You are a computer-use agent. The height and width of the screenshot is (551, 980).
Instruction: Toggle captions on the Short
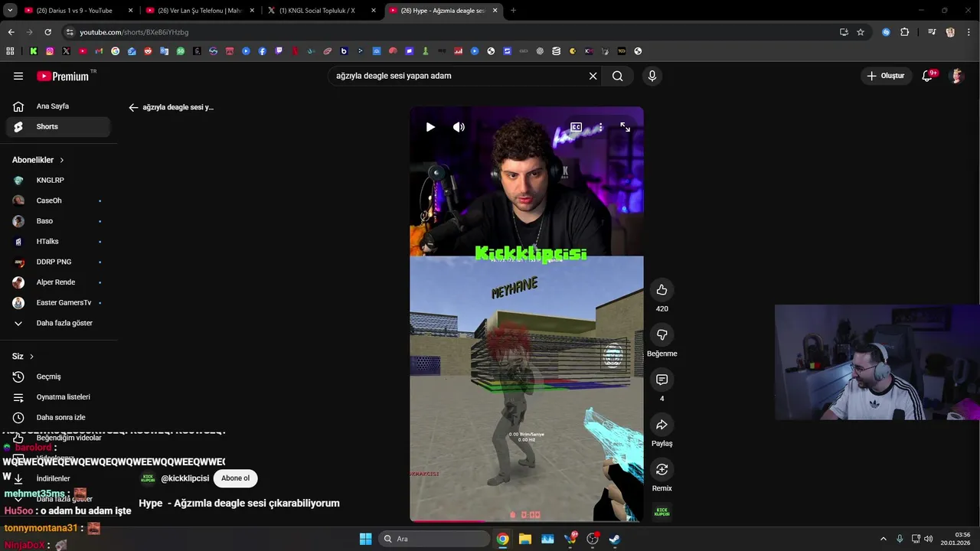tap(576, 127)
